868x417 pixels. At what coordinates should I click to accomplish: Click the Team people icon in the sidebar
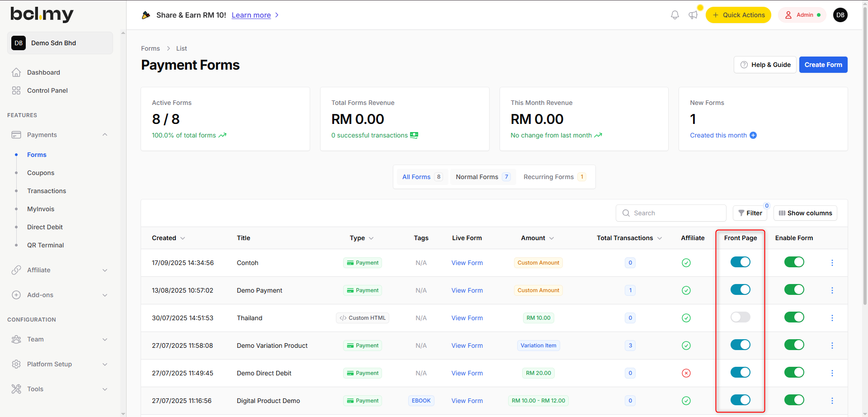coord(16,339)
